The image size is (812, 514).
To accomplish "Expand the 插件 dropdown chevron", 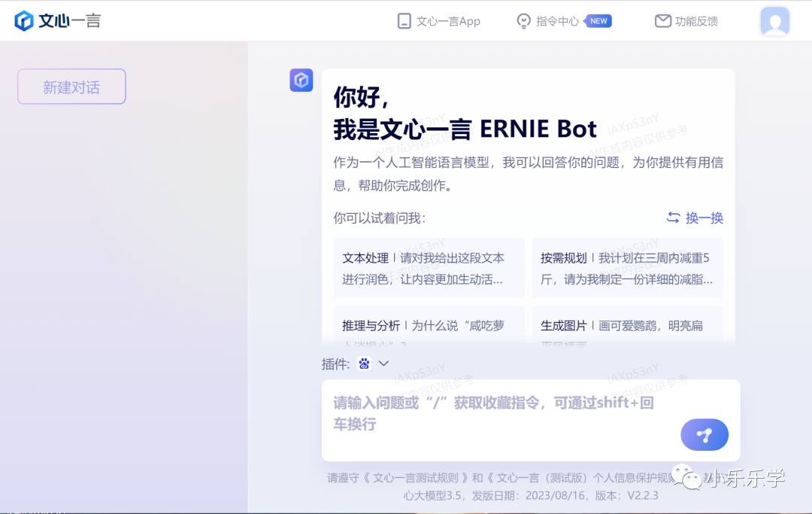I will click(383, 363).
